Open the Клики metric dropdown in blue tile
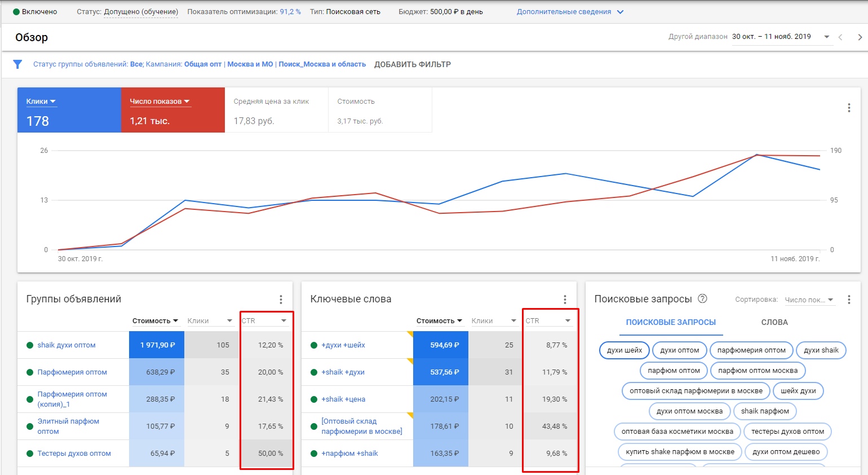 tap(41, 102)
